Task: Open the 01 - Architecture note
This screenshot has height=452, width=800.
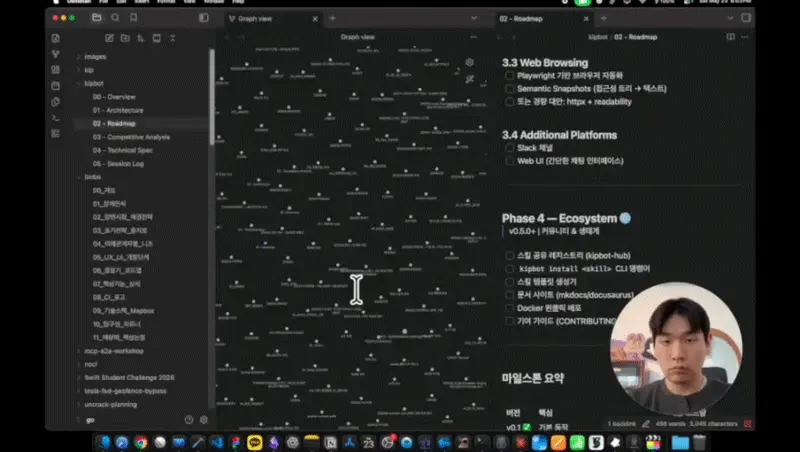Action: [x=118, y=110]
